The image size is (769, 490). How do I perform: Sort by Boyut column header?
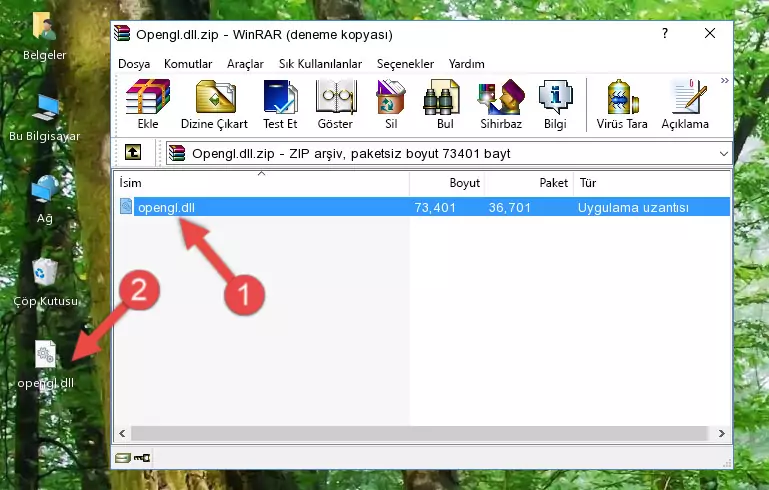pyautogui.click(x=447, y=182)
